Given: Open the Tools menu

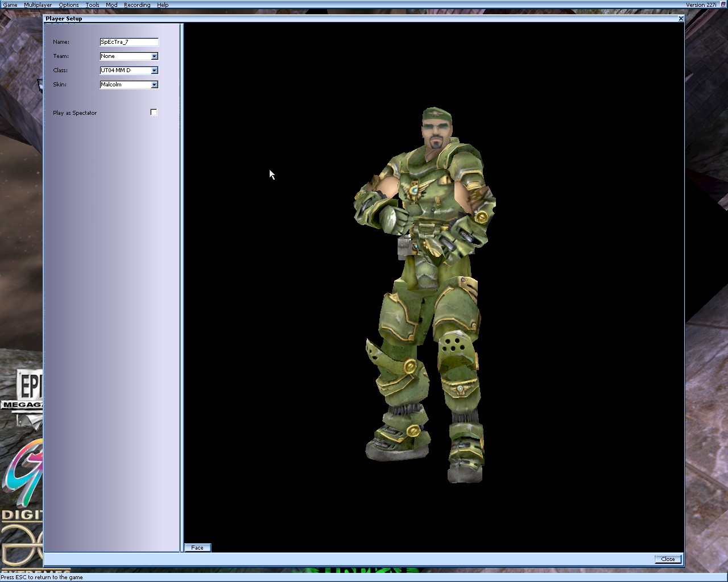Looking at the screenshot, I should tap(92, 5).
